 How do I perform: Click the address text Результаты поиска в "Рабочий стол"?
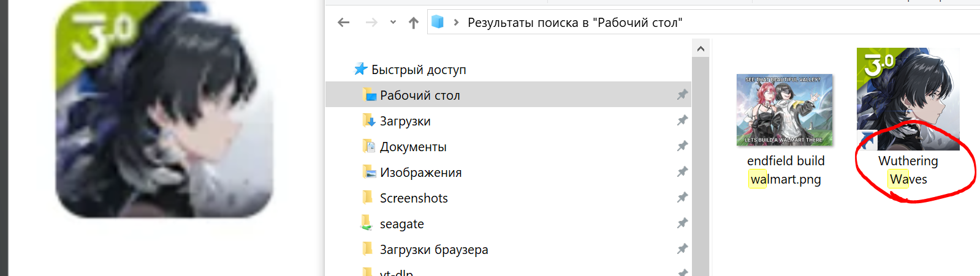coord(575,23)
